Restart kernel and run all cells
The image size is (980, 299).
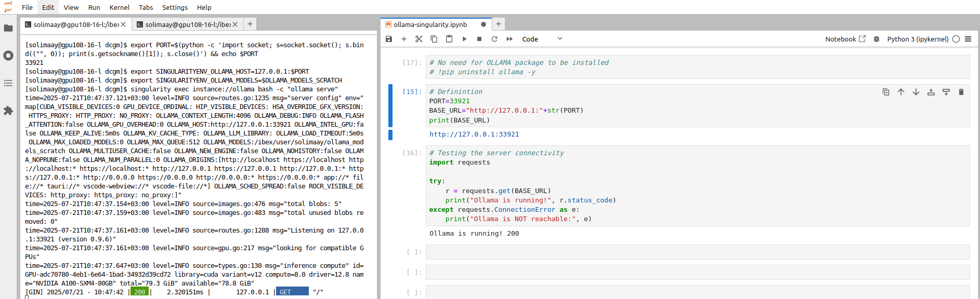pyautogui.click(x=509, y=39)
